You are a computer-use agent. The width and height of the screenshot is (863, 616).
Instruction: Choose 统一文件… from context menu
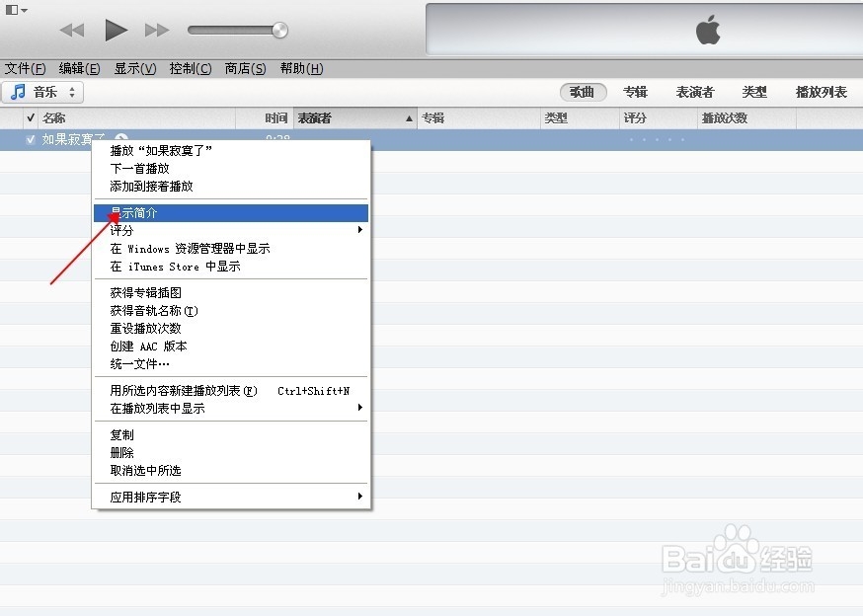click(x=231, y=364)
